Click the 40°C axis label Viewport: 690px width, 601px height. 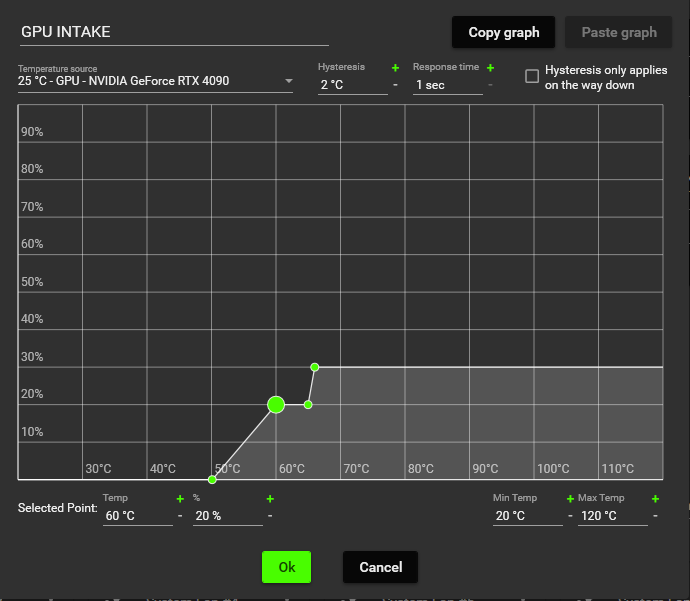[x=163, y=469]
